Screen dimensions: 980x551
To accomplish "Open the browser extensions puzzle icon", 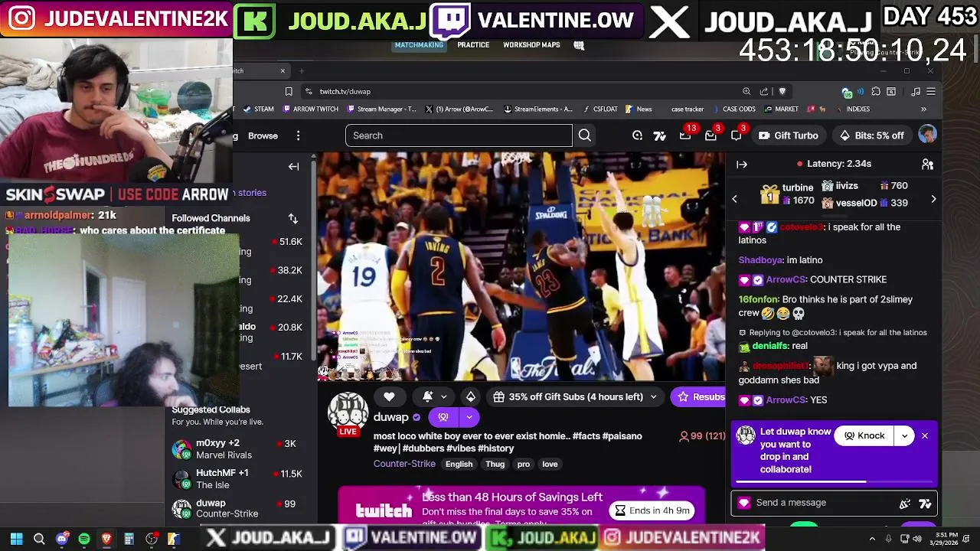I will [x=876, y=92].
